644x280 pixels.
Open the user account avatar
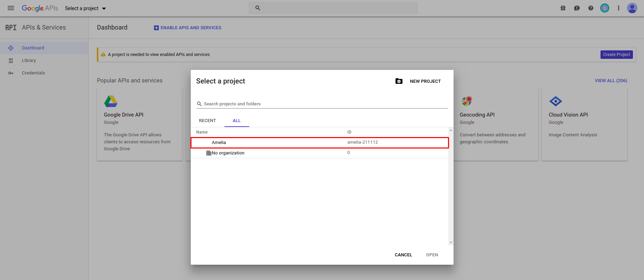(632, 8)
